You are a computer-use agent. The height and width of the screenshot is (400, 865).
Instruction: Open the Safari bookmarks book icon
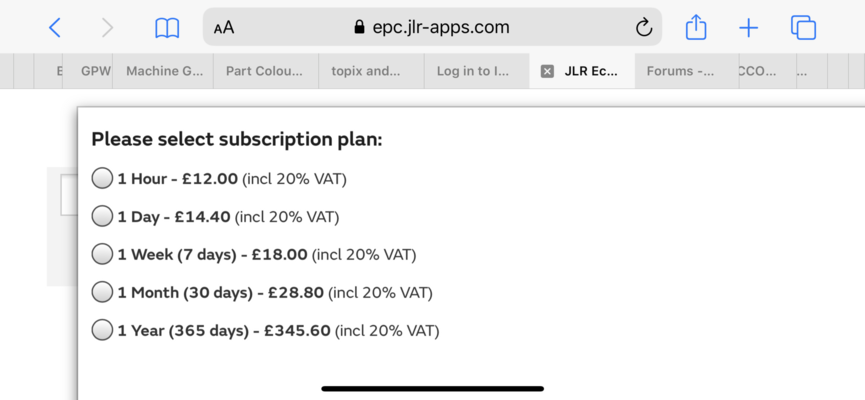(x=167, y=28)
